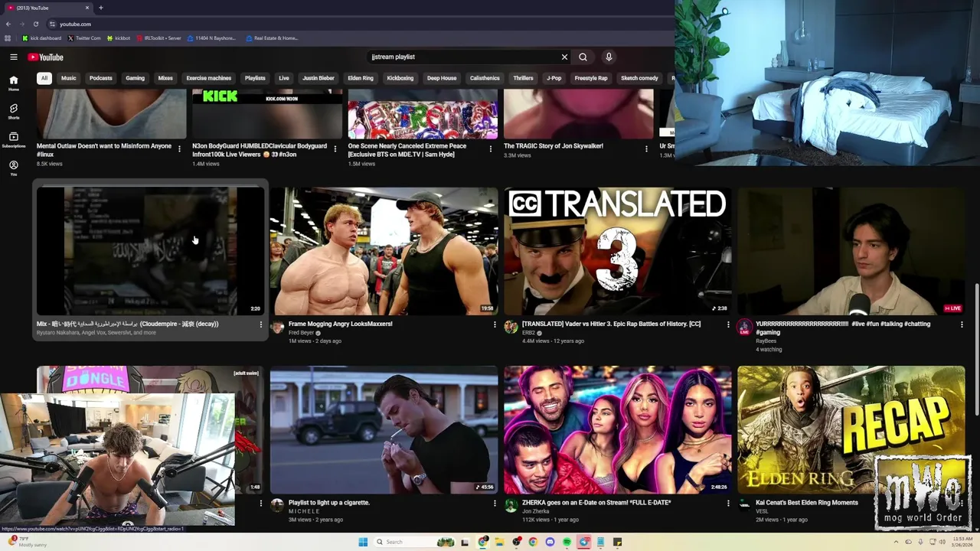980x551 pixels.
Task: Click the Windows taskbar Search box
Action: coord(414,542)
